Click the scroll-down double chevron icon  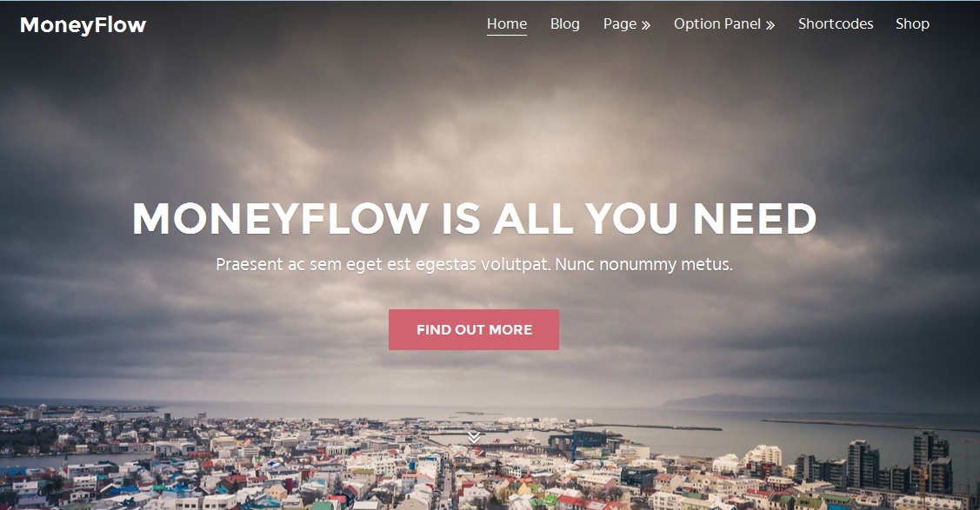(x=474, y=437)
